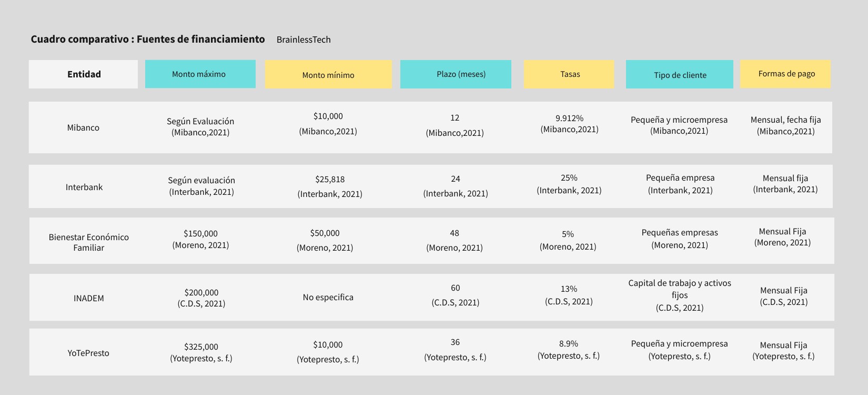Select the term value '48'

tap(455, 233)
